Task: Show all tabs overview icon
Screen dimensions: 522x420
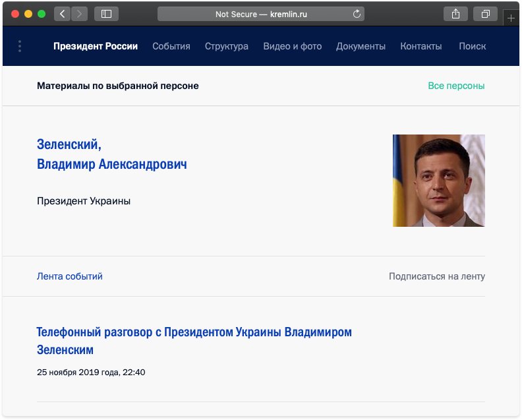Action: pos(485,14)
